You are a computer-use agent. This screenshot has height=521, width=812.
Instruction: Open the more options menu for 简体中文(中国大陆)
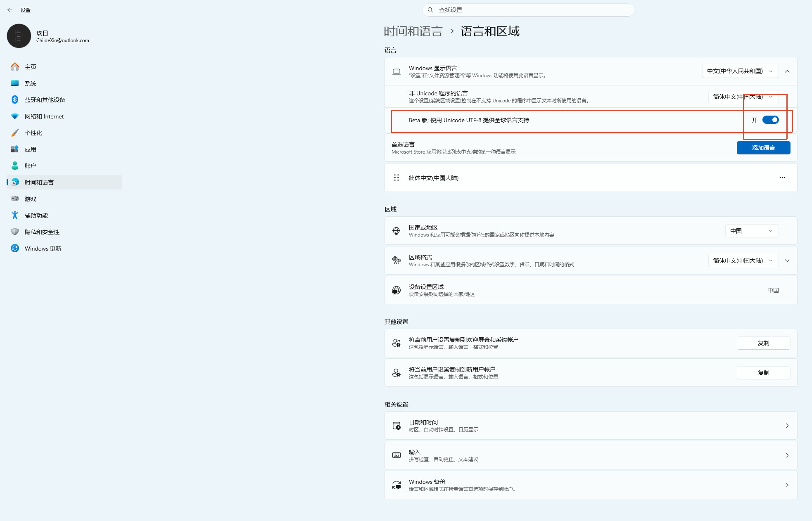pos(782,178)
